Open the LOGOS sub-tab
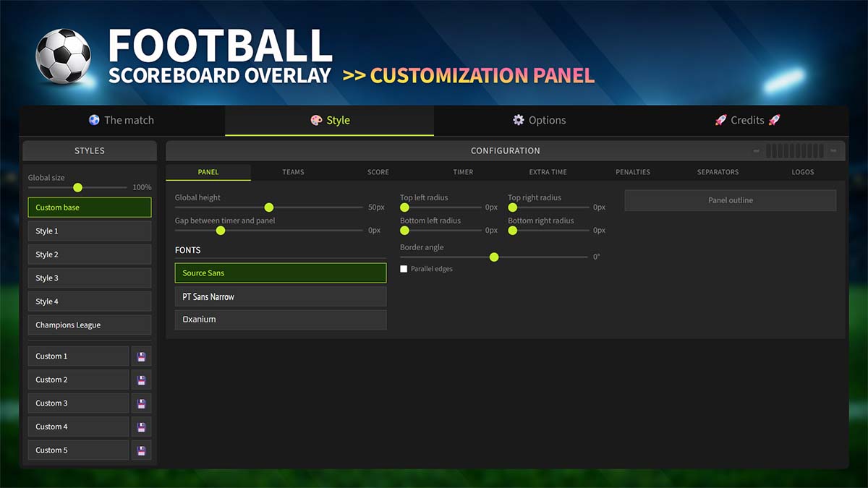The image size is (868, 488). pos(803,172)
